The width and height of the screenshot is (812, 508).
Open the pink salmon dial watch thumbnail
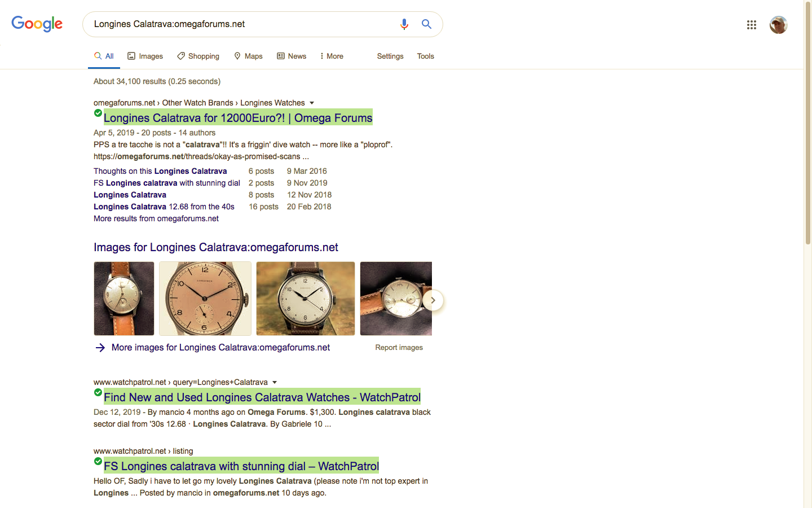coord(205,299)
